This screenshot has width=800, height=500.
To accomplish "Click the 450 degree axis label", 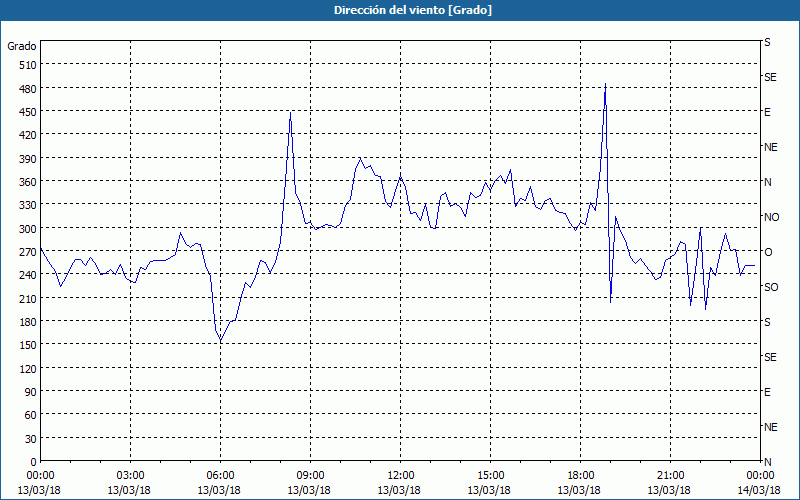I will click(x=28, y=112).
